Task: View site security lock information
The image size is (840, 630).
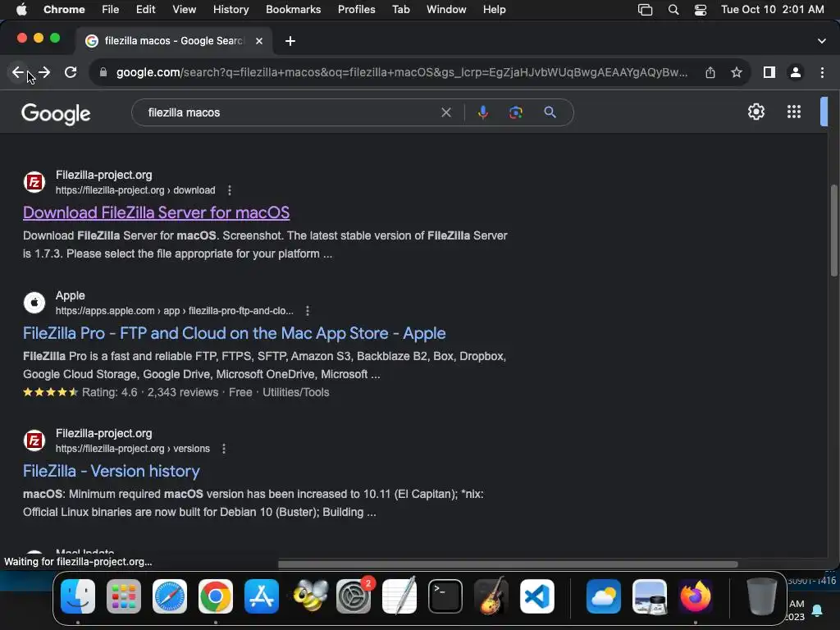Action: 103,72
